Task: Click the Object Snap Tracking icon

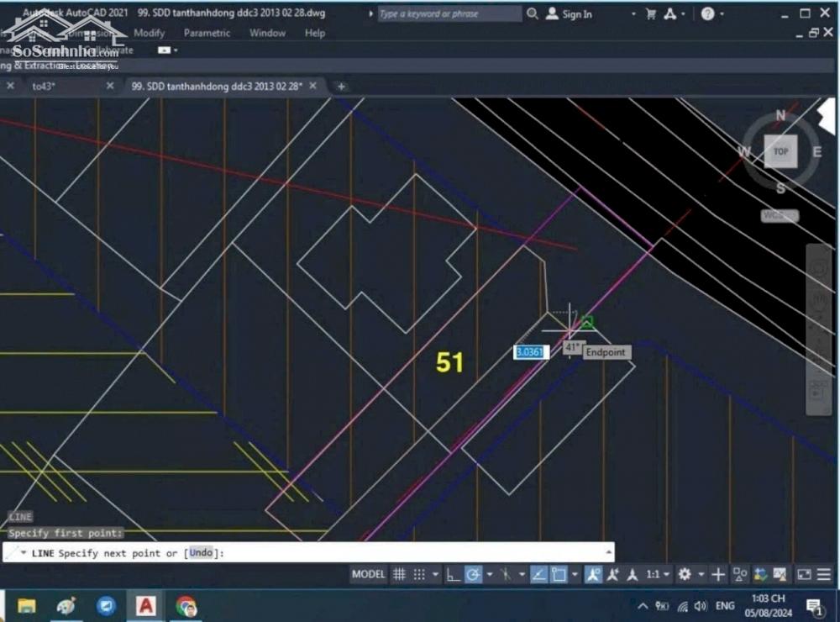Action: coord(538,575)
